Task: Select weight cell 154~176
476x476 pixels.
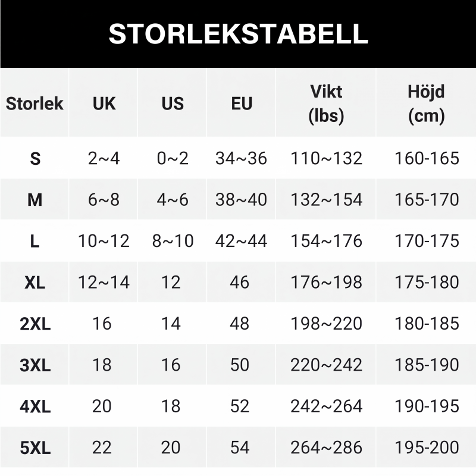Action: (x=326, y=241)
